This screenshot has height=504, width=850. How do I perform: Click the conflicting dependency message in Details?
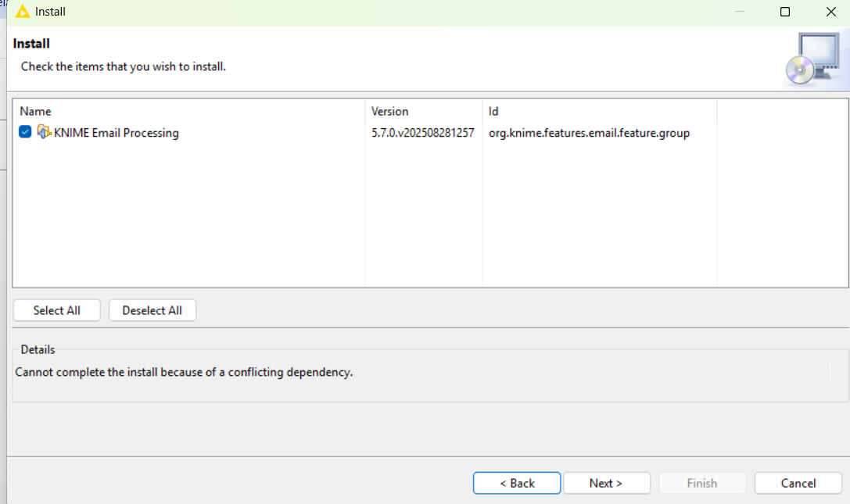185,372
